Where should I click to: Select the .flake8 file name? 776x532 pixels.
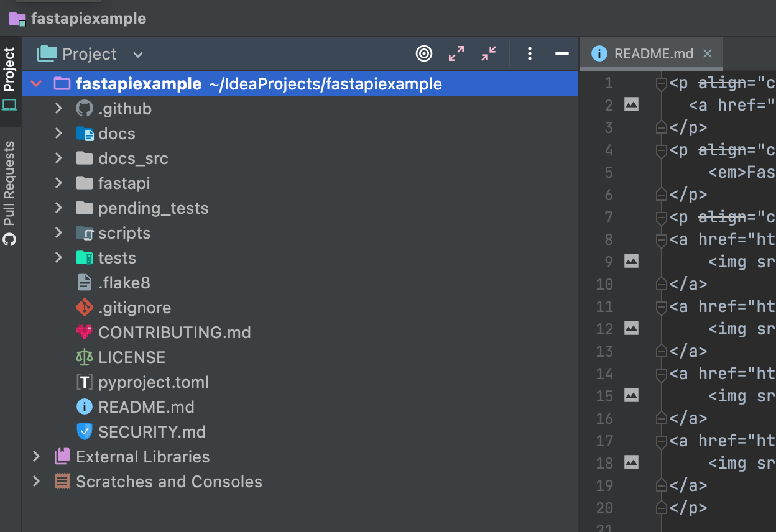tap(124, 283)
